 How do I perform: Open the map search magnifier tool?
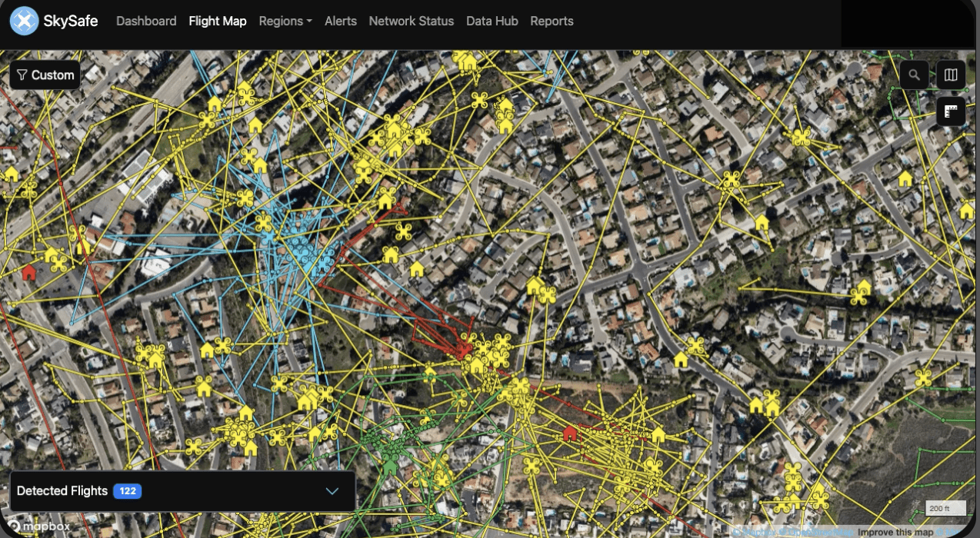[x=914, y=75]
